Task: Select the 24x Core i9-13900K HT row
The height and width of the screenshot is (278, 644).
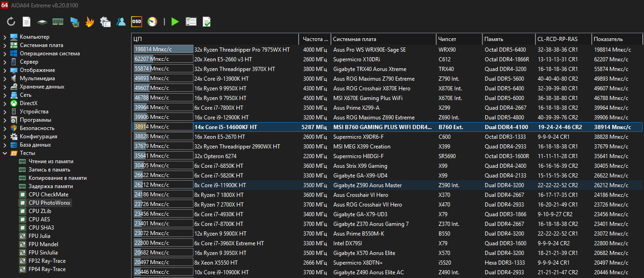Action: coord(387,78)
